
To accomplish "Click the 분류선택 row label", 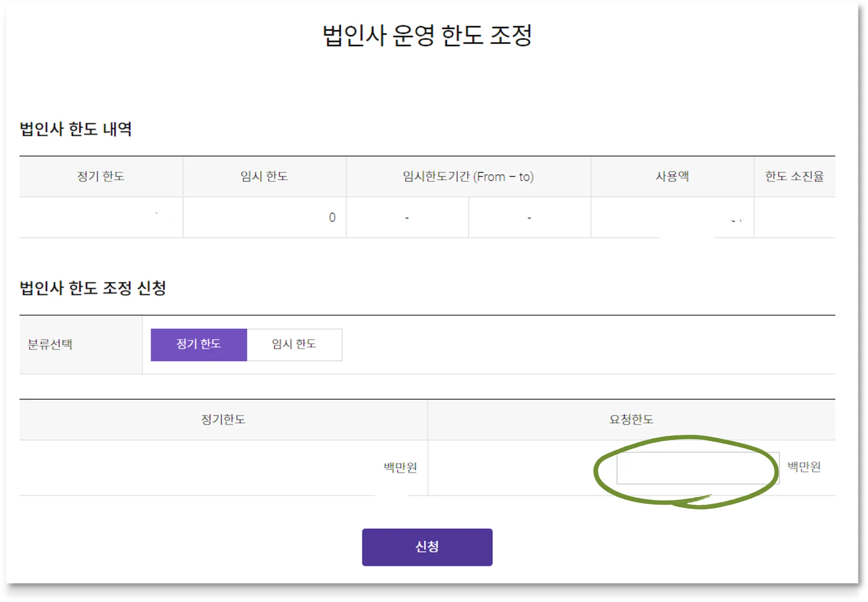I will pos(50,344).
